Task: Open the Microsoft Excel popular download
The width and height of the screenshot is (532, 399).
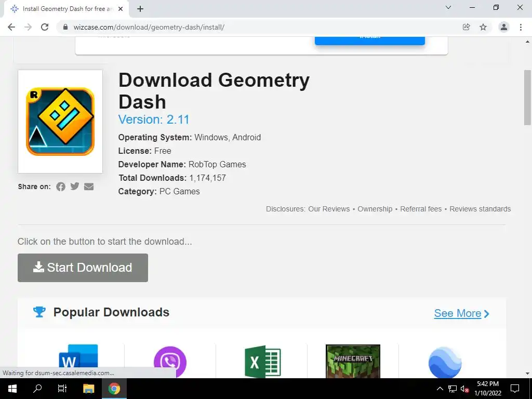Action: [x=262, y=362]
